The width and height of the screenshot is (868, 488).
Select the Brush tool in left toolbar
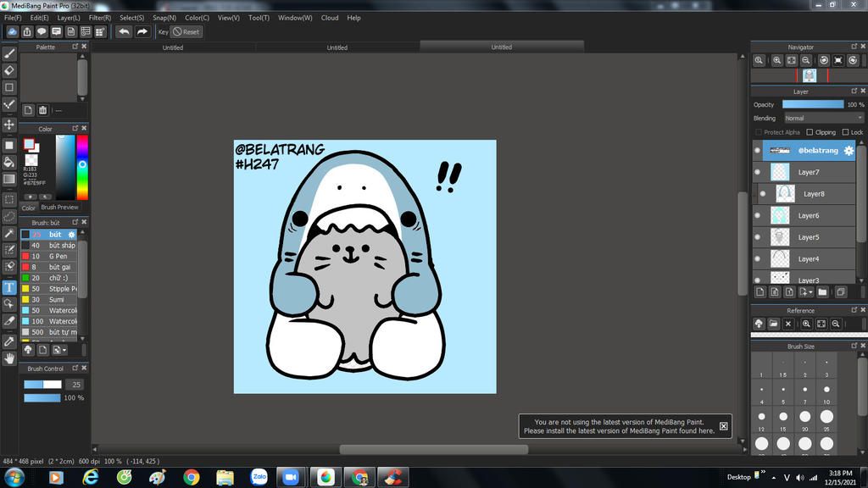(8, 53)
